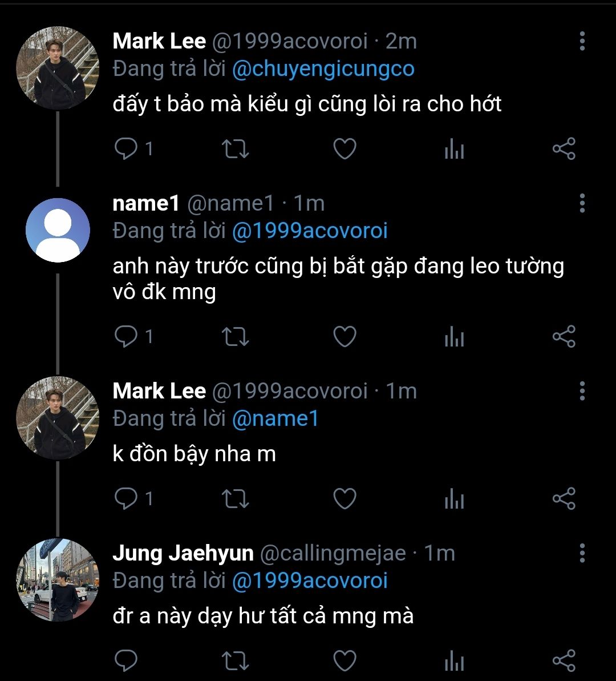
Task: Retweet name1's reply tweet
Action: click(234, 337)
